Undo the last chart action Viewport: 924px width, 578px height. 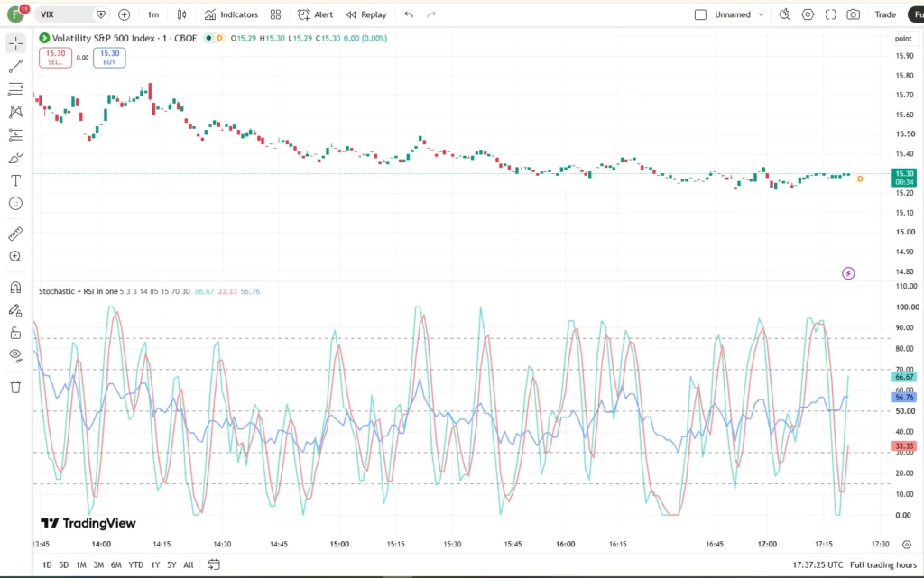409,14
